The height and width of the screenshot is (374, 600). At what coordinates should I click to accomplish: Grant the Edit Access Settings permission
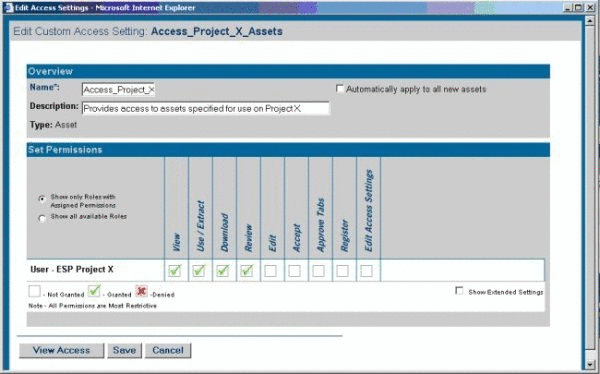coord(366,271)
